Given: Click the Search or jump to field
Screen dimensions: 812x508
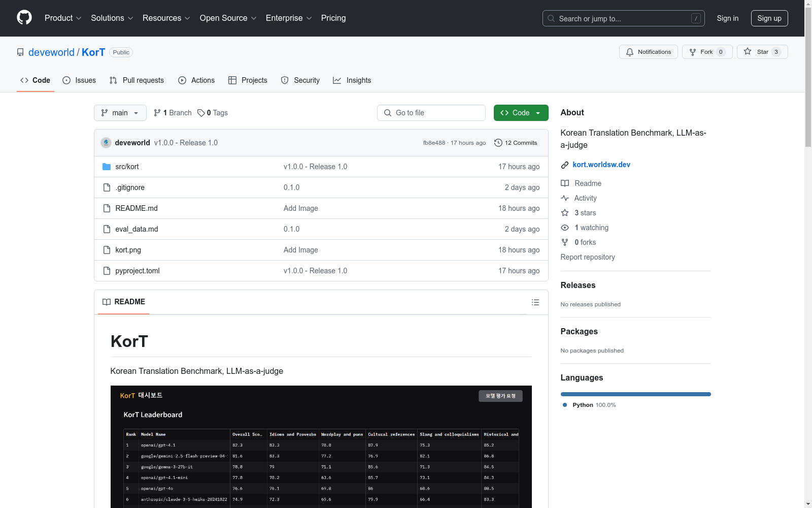Looking at the screenshot, I should click(624, 18).
